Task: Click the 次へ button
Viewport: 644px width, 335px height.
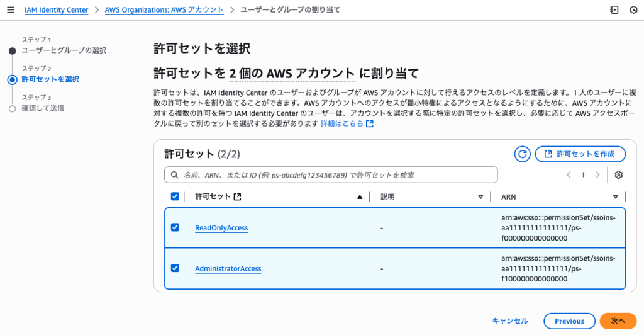Action: tap(618, 321)
